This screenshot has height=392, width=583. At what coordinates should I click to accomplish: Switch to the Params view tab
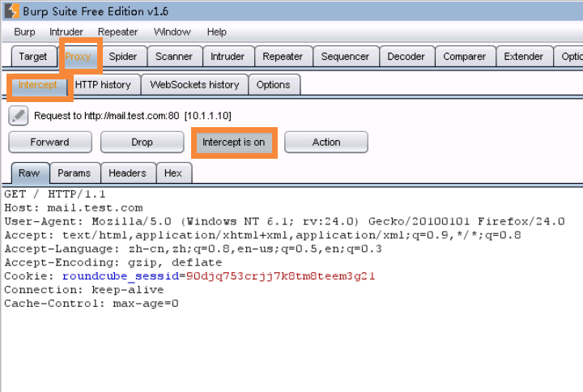point(74,173)
